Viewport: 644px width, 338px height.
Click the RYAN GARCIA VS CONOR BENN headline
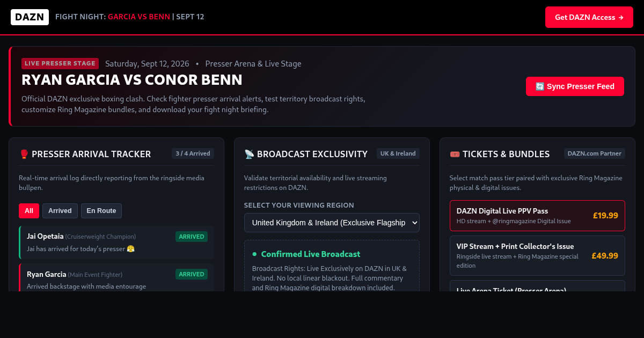click(132, 80)
